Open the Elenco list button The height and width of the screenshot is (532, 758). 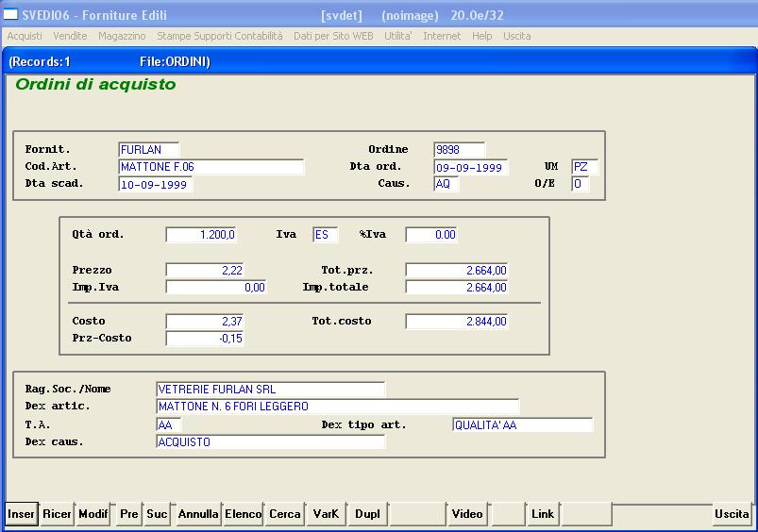tap(244, 514)
